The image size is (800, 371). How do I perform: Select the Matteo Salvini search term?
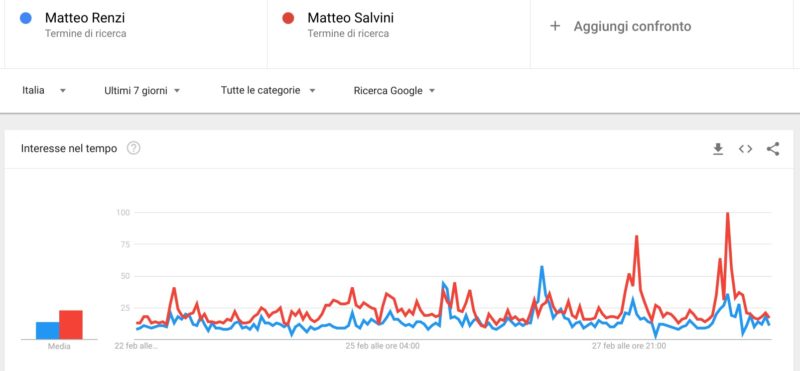coord(351,18)
